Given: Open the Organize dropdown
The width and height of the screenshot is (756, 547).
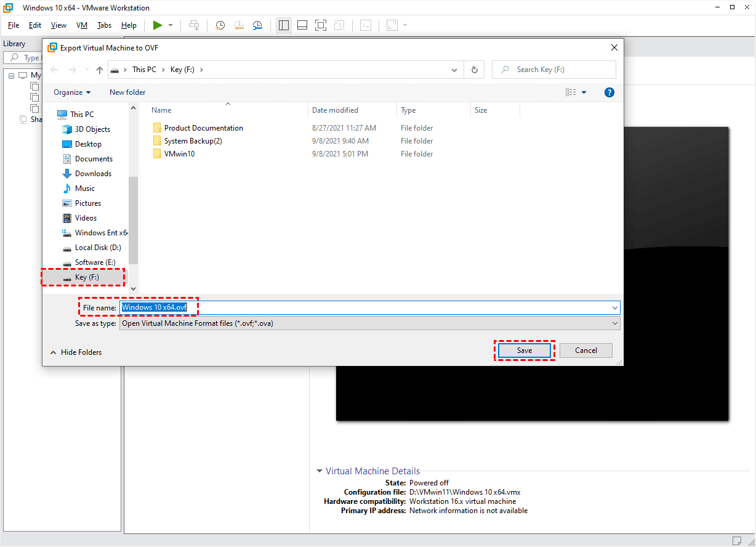Looking at the screenshot, I should [x=72, y=92].
